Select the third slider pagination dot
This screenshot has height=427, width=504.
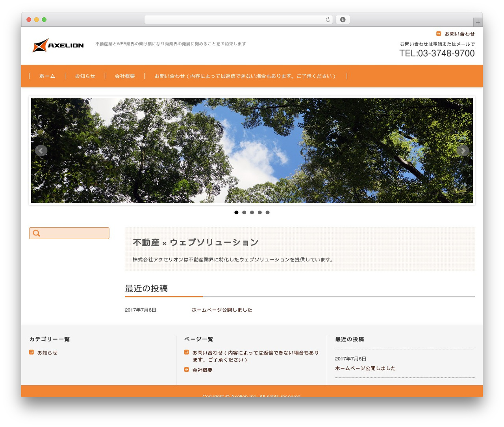252,212
